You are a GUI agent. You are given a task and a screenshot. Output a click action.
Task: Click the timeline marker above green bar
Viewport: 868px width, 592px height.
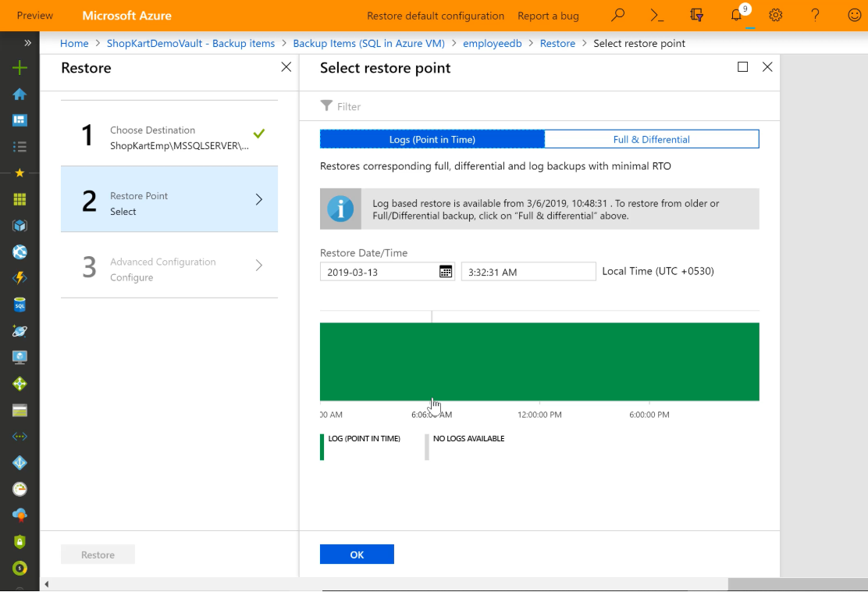[x=432, y=317]
